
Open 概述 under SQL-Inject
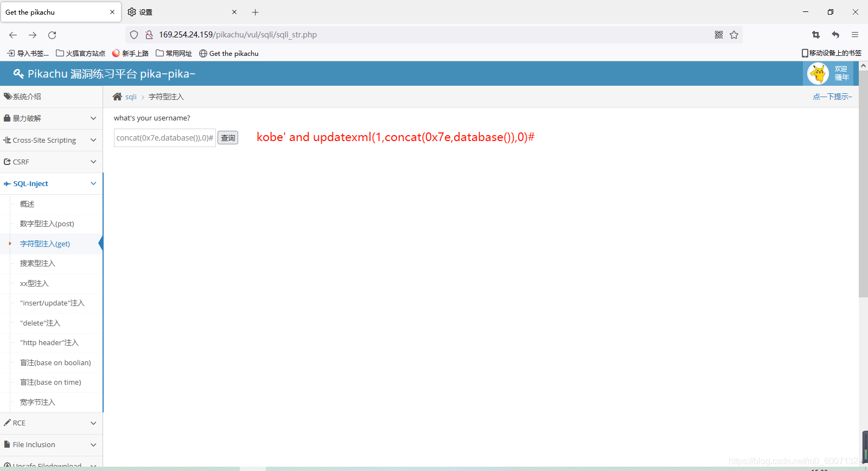pos(27,204)
